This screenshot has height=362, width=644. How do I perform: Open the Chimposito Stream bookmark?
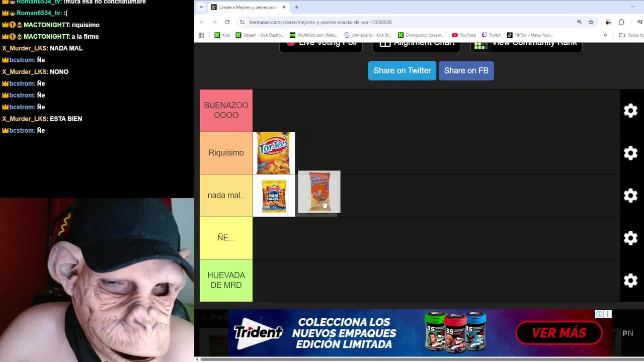pyautogui.click(x=421, y=35)
